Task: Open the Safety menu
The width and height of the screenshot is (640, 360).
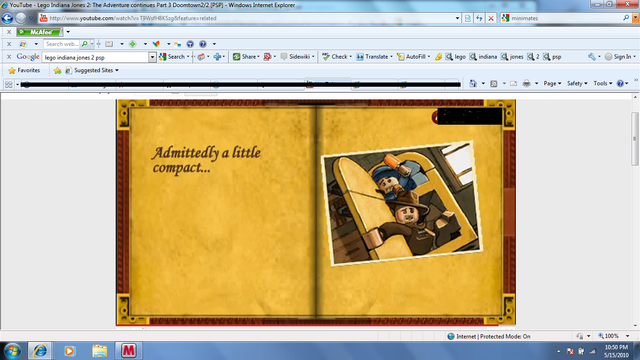Action: 577,83
